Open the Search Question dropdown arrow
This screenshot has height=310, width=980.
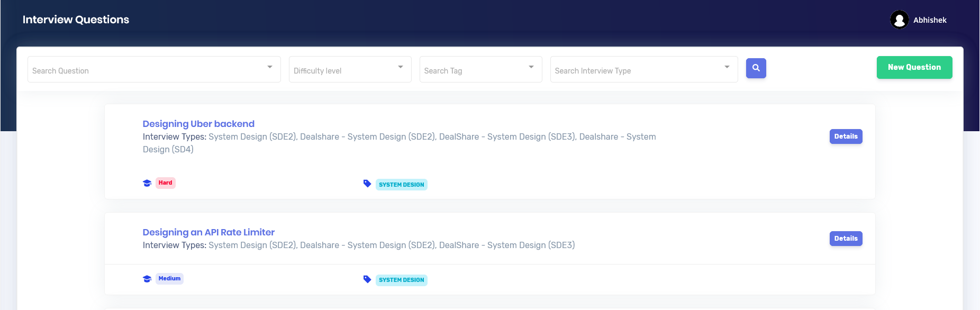click(270, 67)
